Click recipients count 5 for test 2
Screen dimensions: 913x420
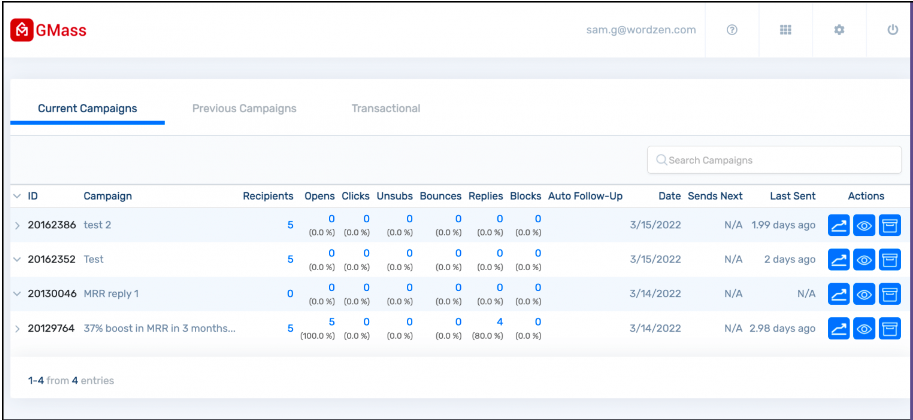click(x=290, y=225)
